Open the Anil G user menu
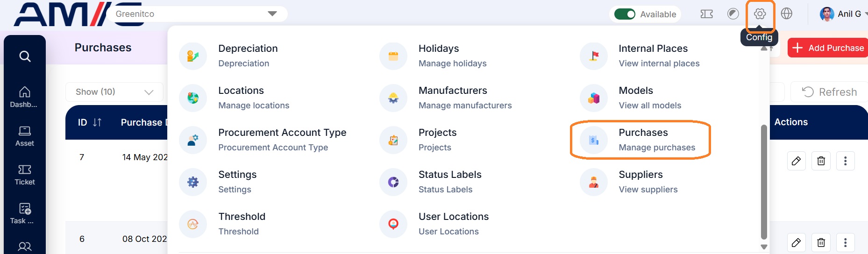The image size is (868, 254). coord(843,14)
